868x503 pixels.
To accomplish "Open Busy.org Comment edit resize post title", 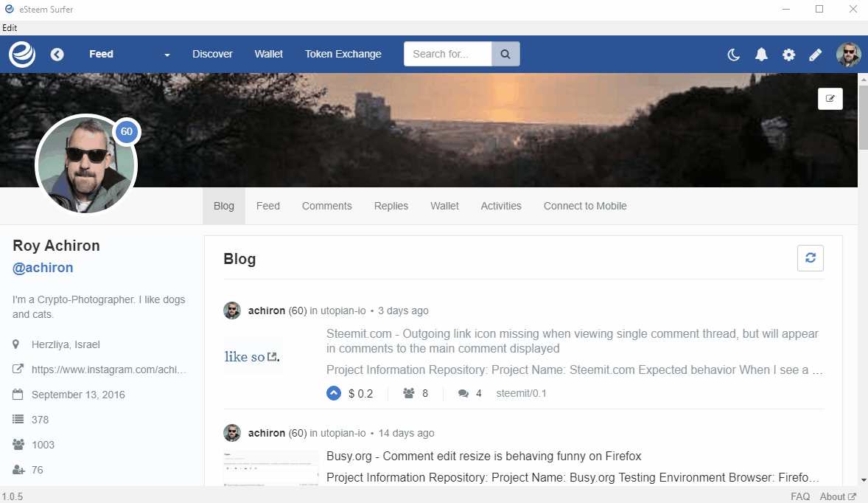I will [x=484, y=457].
